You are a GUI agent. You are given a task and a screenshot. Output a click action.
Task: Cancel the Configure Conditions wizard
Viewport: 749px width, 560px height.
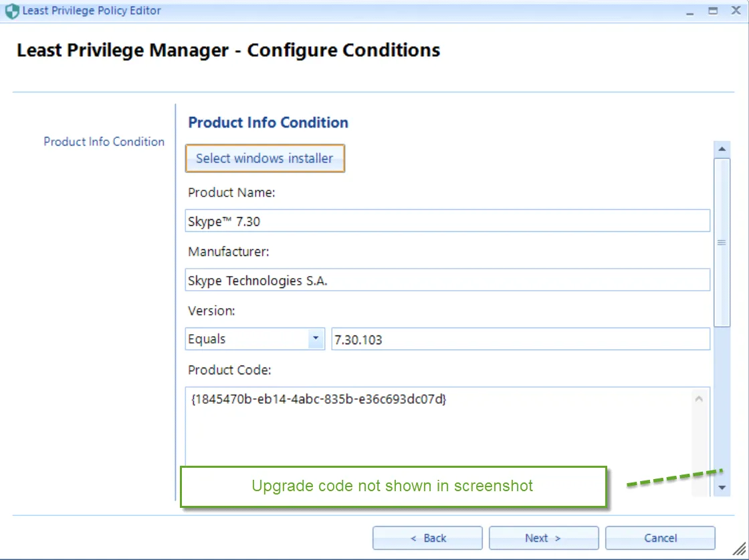[660, 538]
